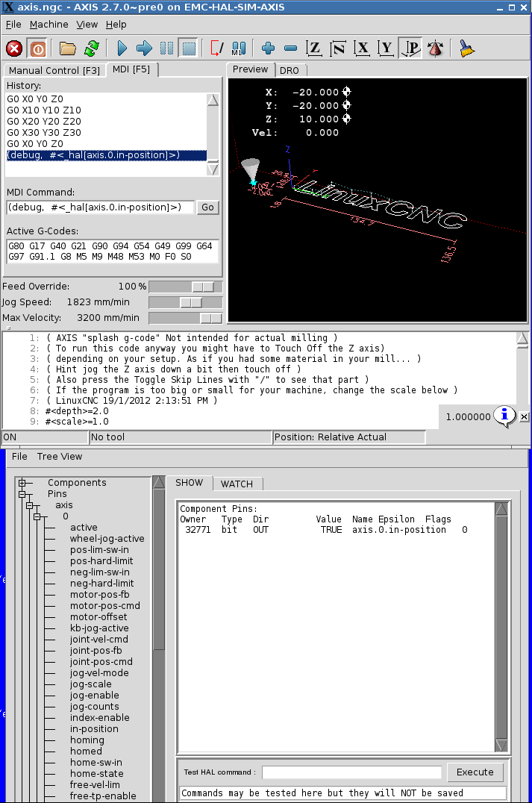
Task: Toggle rotate mode cone icon
Action: pyautogui.click(x=435, y=49)
